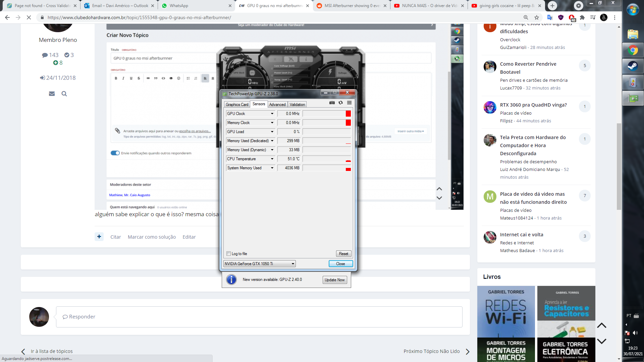Open the tab search dropdown in Chrome
This screenshot has height=362, width=644.
click(578, 6)
